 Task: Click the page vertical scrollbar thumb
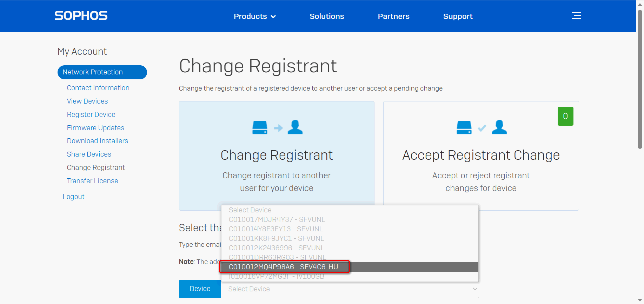click(640, 79)
